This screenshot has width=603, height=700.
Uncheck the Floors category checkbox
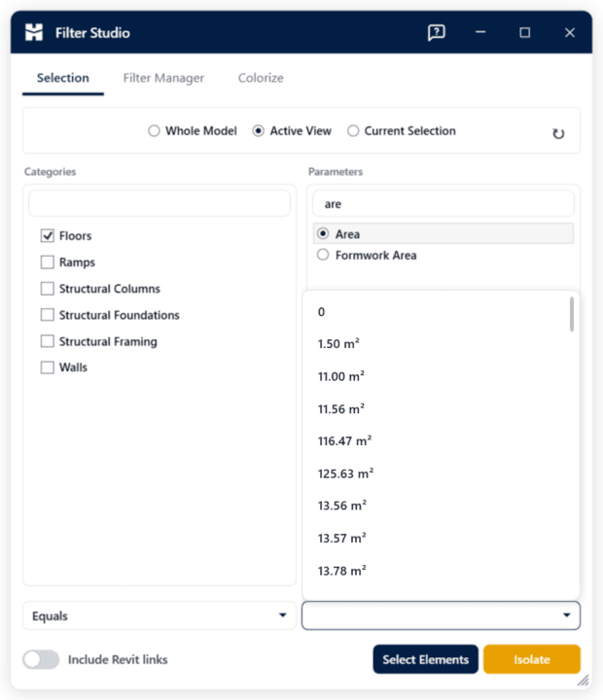pyautogui.click(x=48, y=235)
